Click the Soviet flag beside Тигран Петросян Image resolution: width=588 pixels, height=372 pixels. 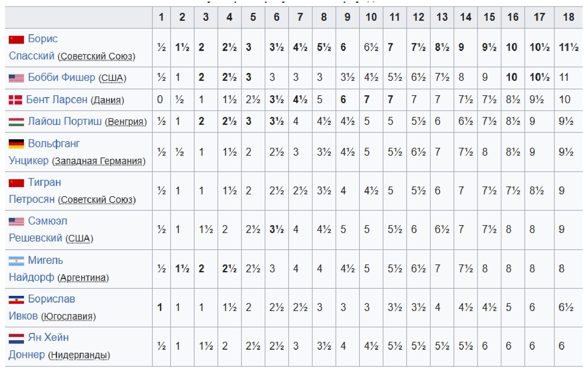pyautogui.click(x=16, y=183)
